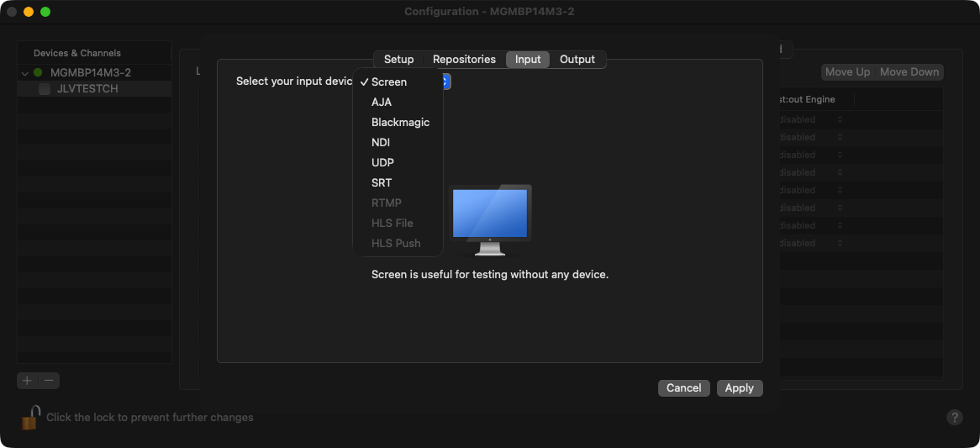Choose SRT from the dropdown list
Viewport: 980px width, 448px height.
[x=382, y=182]
